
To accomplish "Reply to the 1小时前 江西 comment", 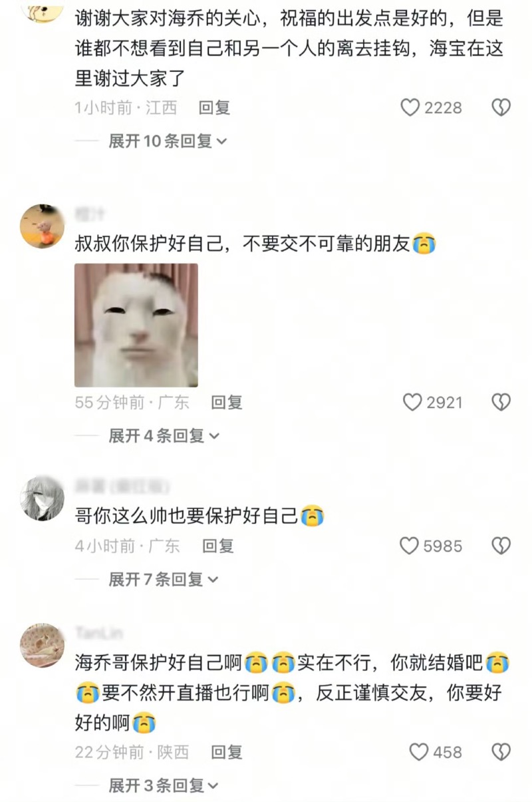I will point(214,107).
